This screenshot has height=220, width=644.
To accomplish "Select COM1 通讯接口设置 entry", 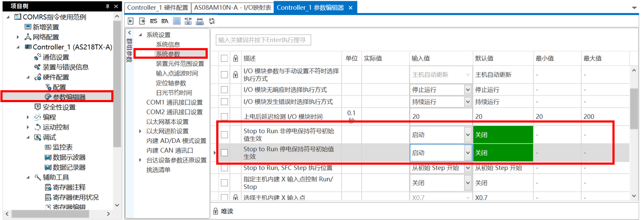I will point(174,102).
